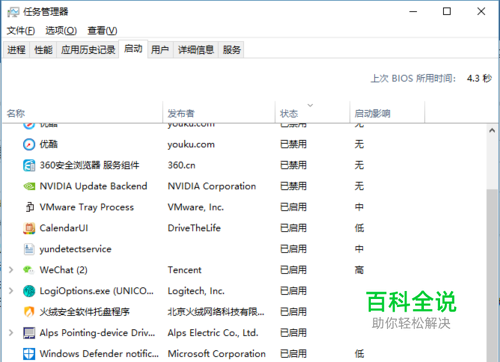This screenshot has width=500, height=362.
Task: Click publisher Microsoft Corporation
Action: click(217, 354)
